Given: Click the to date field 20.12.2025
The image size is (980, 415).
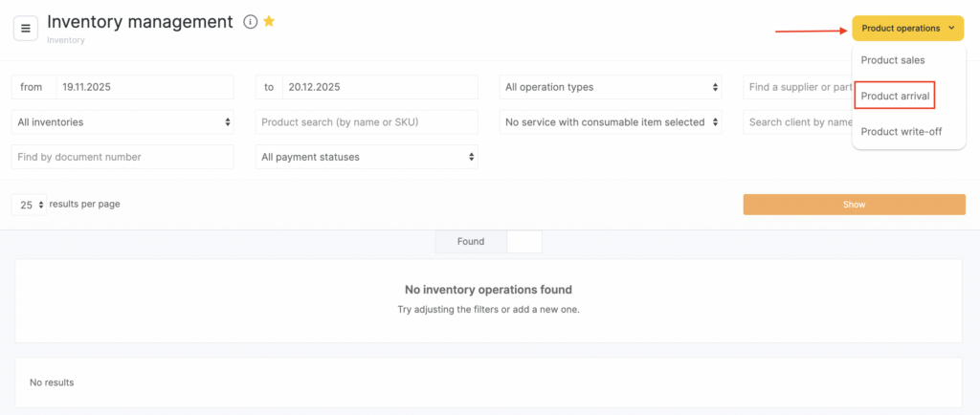Looking at the screenshot, I should 380,87.
